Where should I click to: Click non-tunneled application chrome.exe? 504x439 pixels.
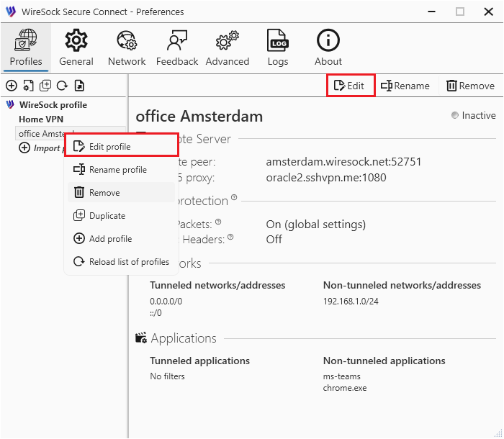coord(345,388)
